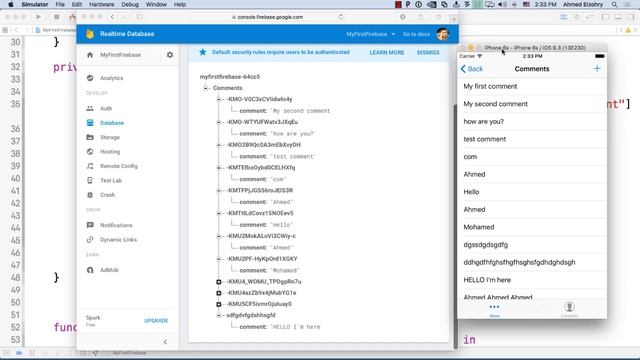Click the Safari address bar
The image size is (640, 360).
coord(267,17)
